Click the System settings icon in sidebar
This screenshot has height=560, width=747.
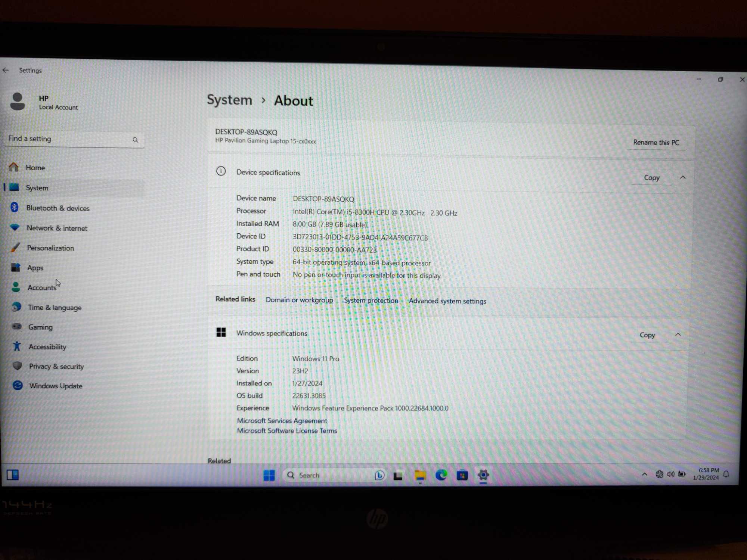(x=16, y=187)
